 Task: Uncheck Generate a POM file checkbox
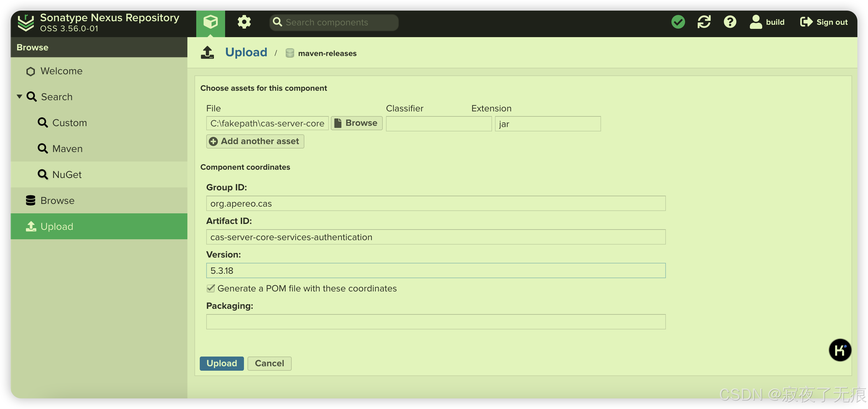(211, 288)
